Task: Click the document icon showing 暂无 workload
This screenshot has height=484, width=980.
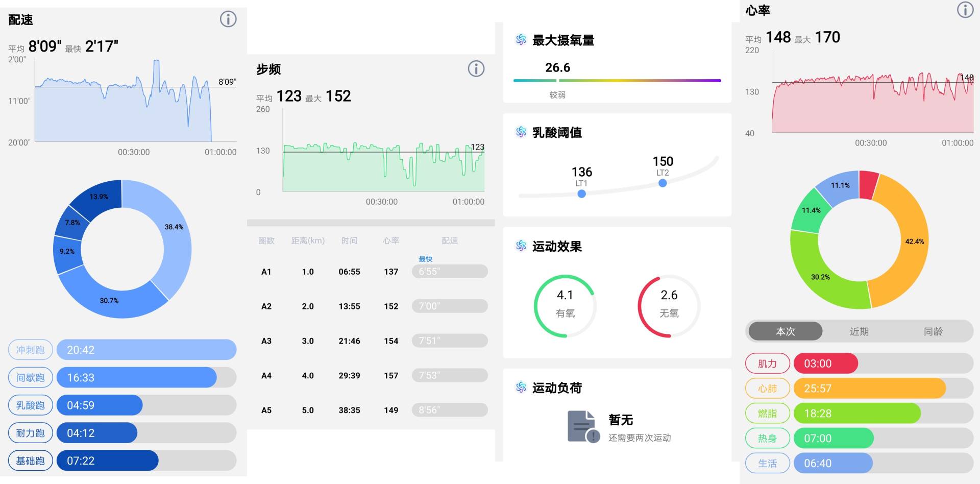Action: pyautogui.click(x=582, y=425)
